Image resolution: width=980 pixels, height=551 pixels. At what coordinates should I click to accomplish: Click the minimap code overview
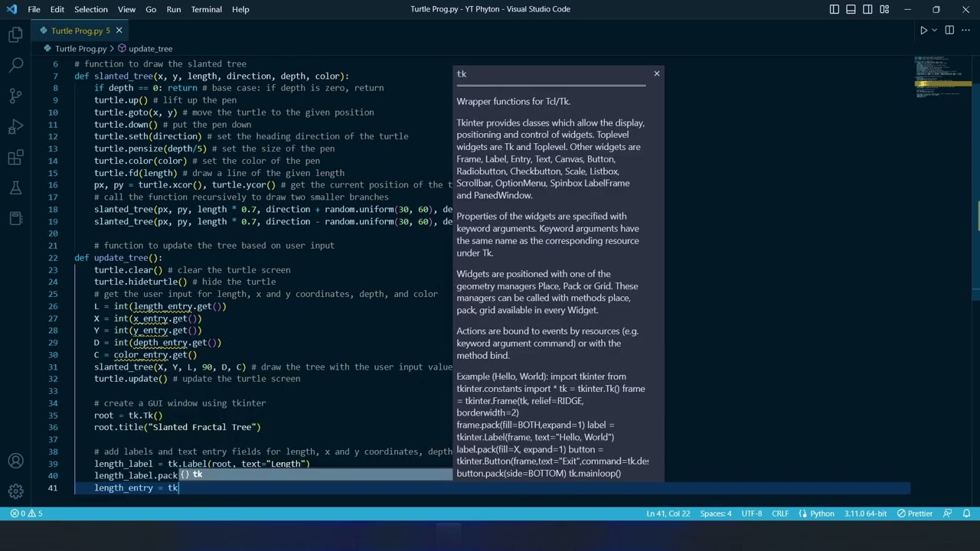(x=943, y=77)
